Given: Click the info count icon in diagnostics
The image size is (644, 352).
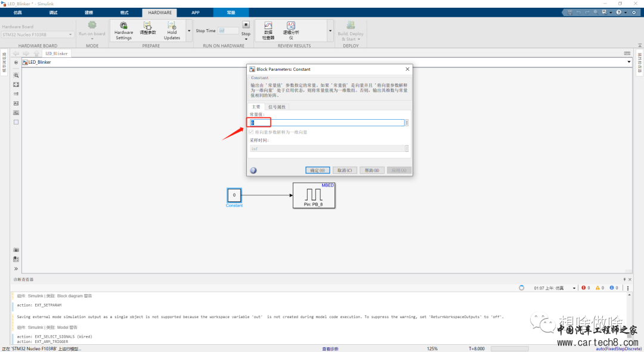Looking at the screenshot, I should coord(612,288).
